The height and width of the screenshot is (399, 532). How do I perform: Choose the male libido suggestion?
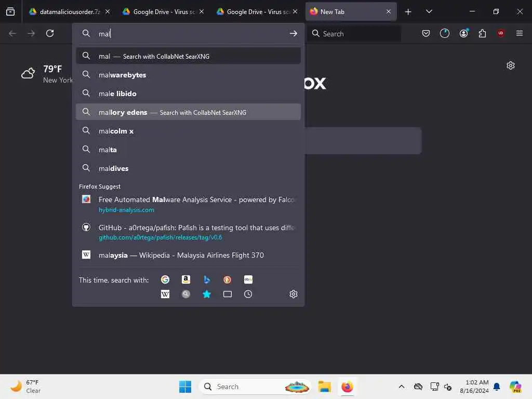coord(188,94)
